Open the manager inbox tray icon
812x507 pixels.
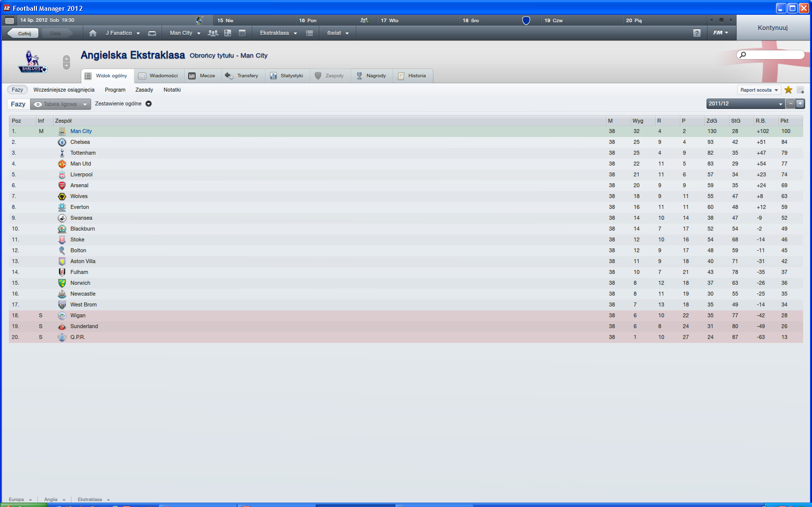[x=152, y=33]
